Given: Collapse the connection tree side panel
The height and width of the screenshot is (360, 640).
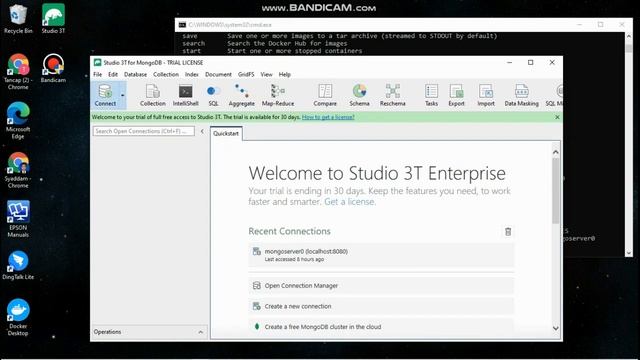Looking at the screenshot, I should coord(202,131).
